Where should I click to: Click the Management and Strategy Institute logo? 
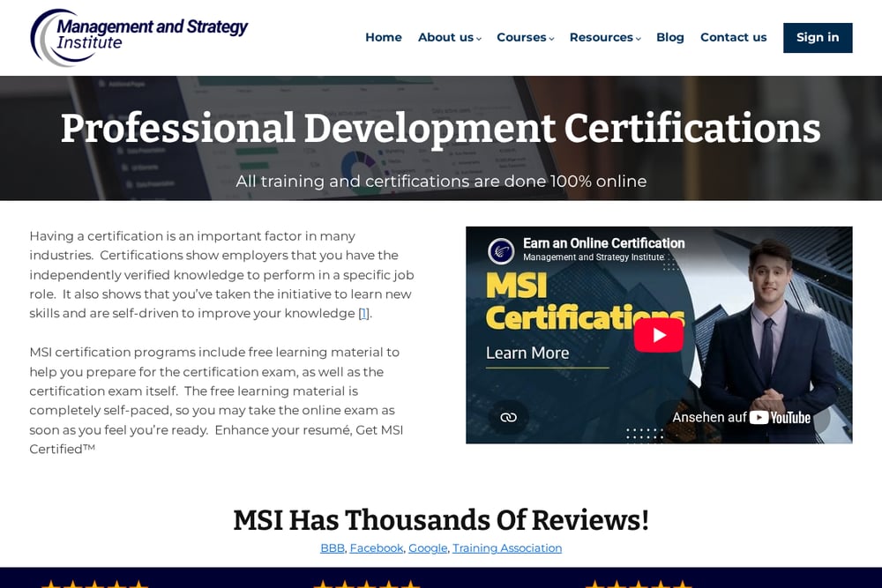[139, 37]
